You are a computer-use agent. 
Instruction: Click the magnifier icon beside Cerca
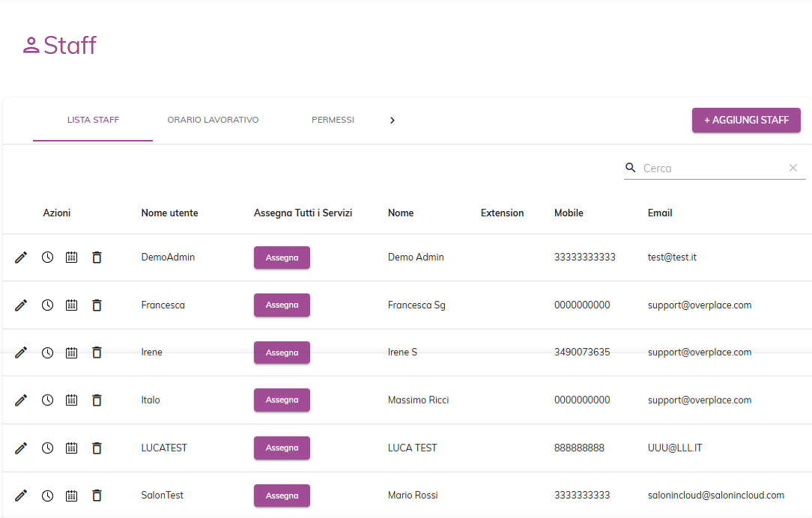click(x=630, y=168)
